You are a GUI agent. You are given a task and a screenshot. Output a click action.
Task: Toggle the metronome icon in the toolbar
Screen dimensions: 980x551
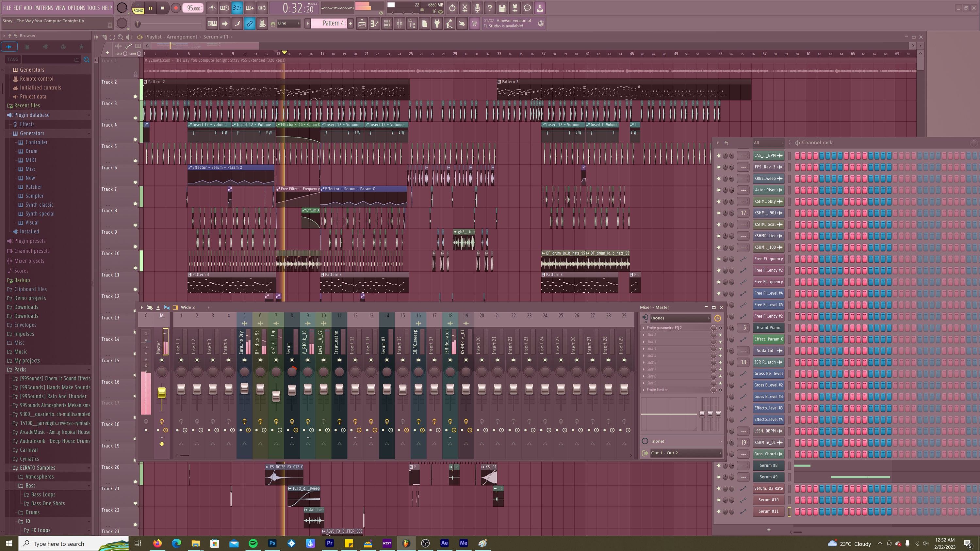click(x=212, y=8)
